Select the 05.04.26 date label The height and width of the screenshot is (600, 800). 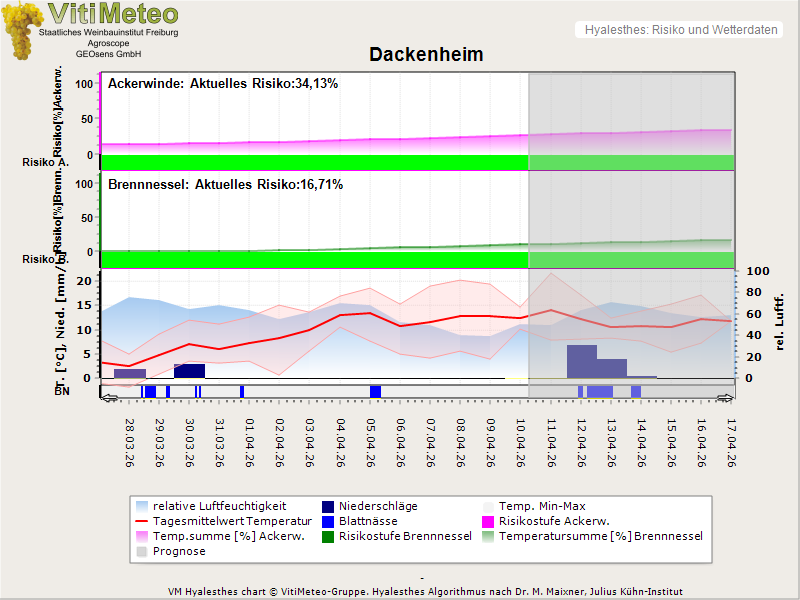click(372, 443)
